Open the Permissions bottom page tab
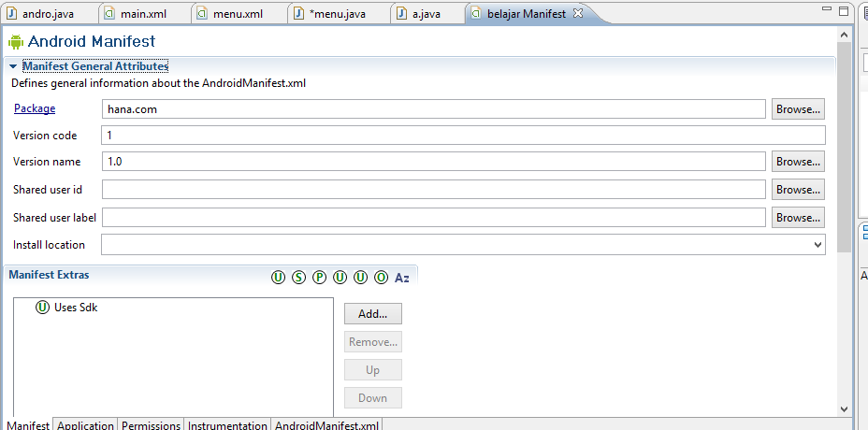 click(x=152, y=425)
